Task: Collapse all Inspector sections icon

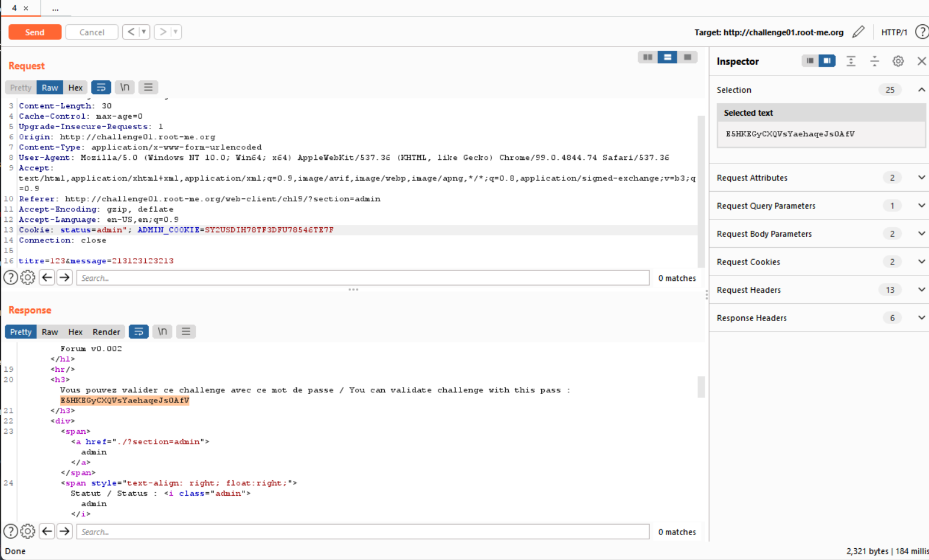Action: (875, 61)
